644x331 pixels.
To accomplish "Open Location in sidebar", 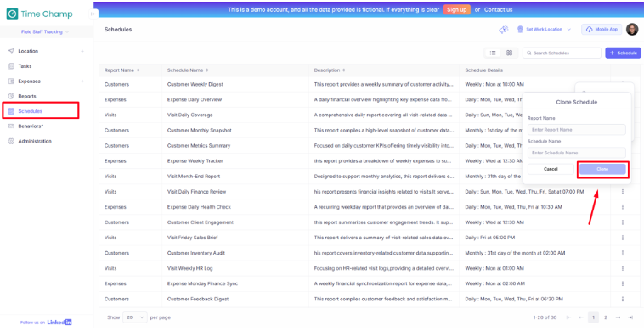I will [28, 51].
